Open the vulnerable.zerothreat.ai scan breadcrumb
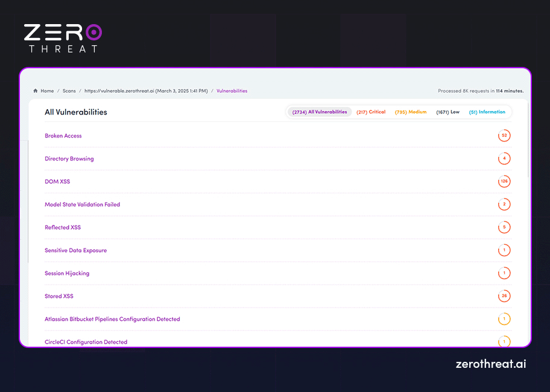The width and height of the screenshot is (550, 392). point(146,91)
